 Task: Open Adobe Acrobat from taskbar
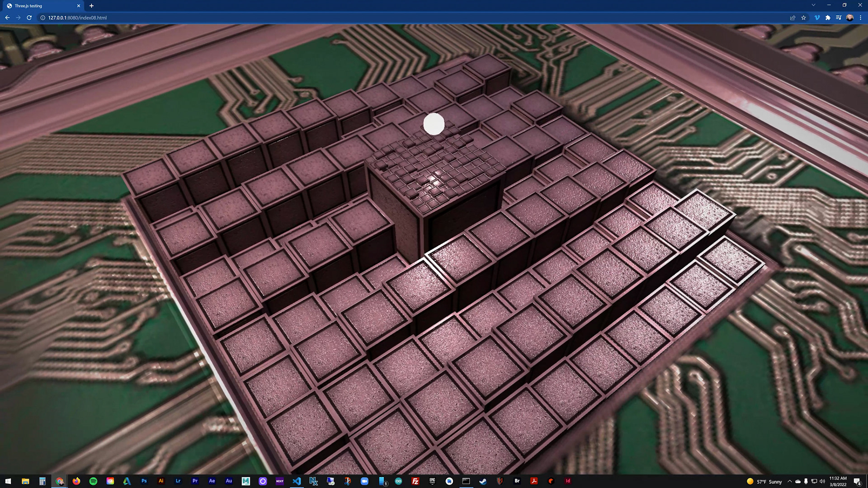pos(534,481)
